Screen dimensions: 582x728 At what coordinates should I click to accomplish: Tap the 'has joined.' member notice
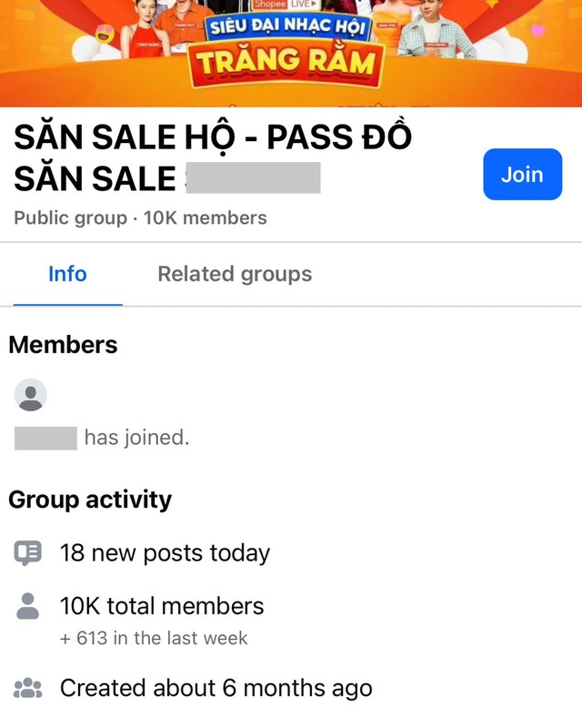[136, 438]
